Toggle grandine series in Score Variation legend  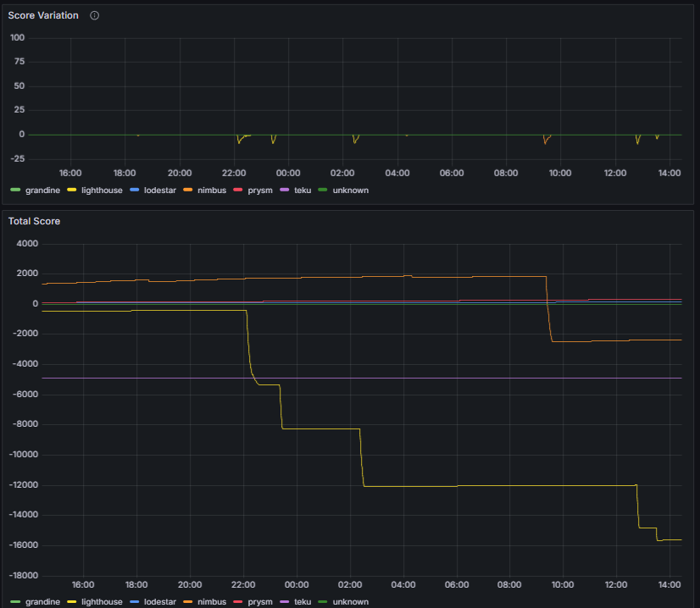pos(43,191)
